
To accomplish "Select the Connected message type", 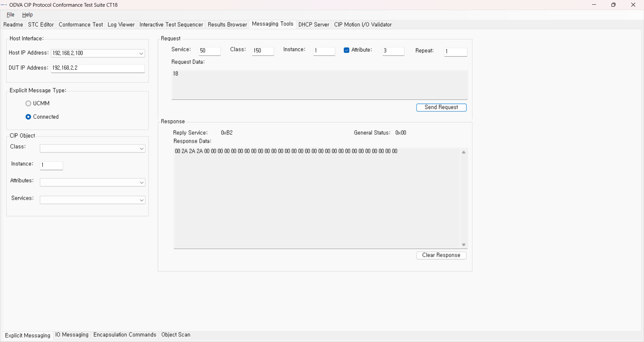I will 29,117.
